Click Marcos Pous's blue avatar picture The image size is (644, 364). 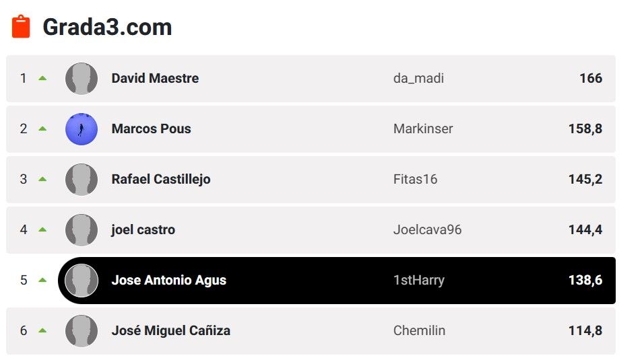point(82,129)
